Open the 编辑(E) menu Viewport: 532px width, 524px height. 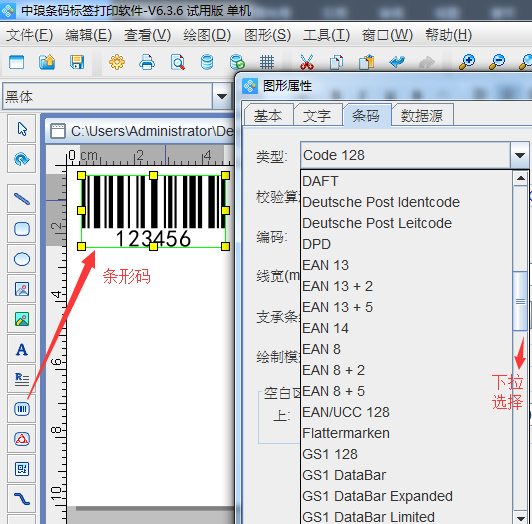click(x=89, y=35)
